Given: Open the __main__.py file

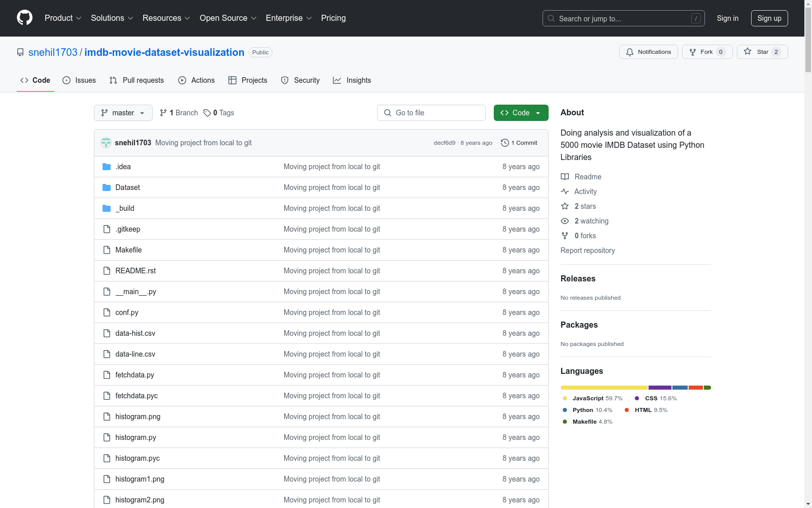Looking at the screenshot, I should click(x=136, y=292).
